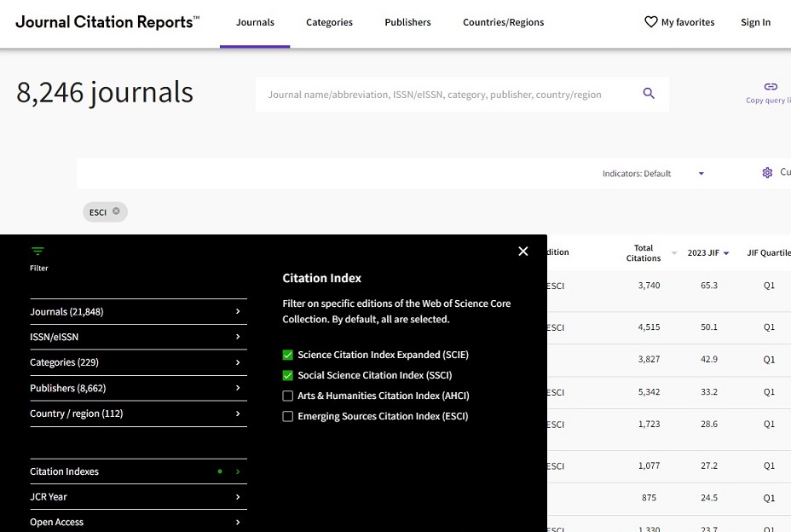The image size is (791, 532).
Task: Click the JIF value 28.6
Action: 709,424
